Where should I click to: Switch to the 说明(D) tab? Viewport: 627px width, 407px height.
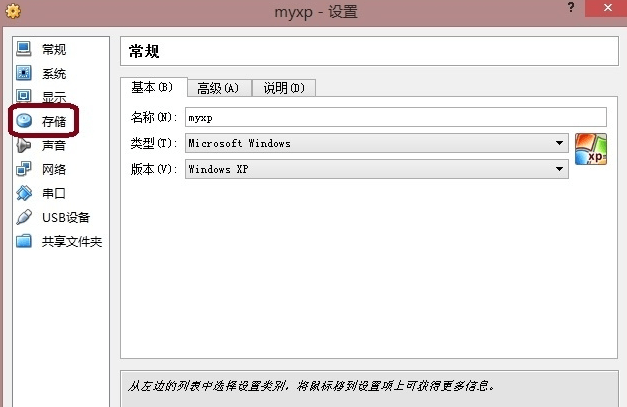283,88
